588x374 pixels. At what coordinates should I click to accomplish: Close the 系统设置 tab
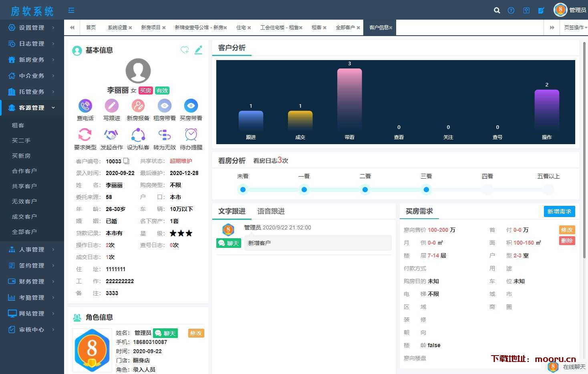click(x=130, y=28)
